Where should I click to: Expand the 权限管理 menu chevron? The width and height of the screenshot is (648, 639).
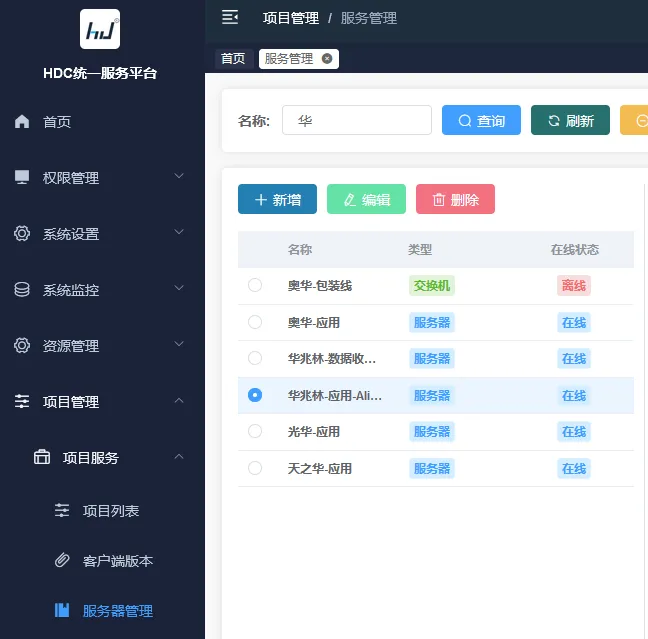(179, 176)
